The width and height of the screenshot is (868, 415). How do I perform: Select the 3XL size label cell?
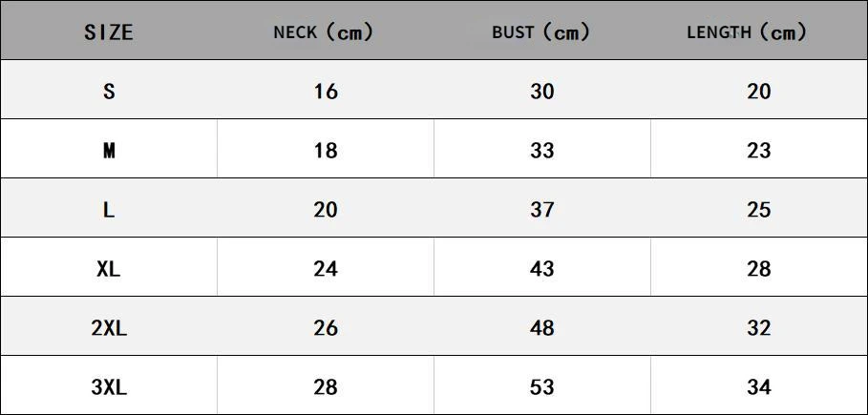(x=109, y=387)
